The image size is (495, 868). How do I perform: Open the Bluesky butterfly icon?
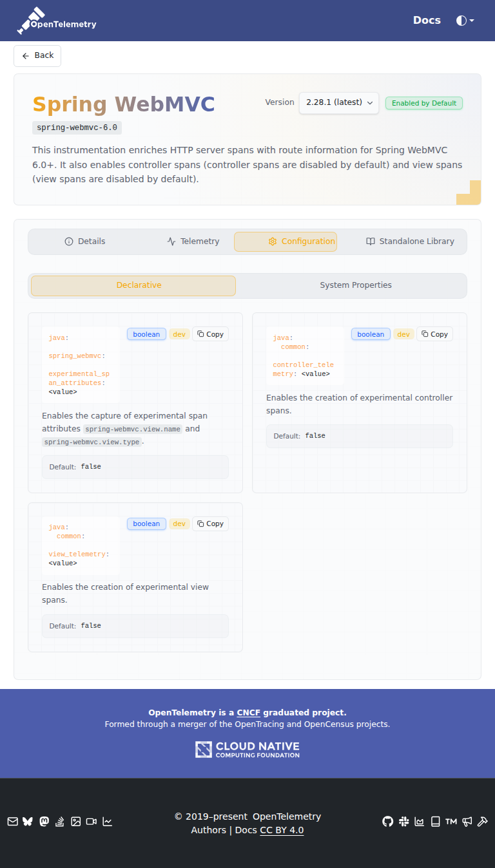28,821
